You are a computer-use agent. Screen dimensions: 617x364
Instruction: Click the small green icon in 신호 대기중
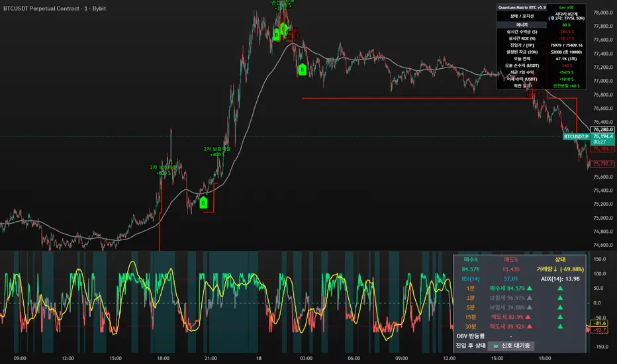(496, 346)
